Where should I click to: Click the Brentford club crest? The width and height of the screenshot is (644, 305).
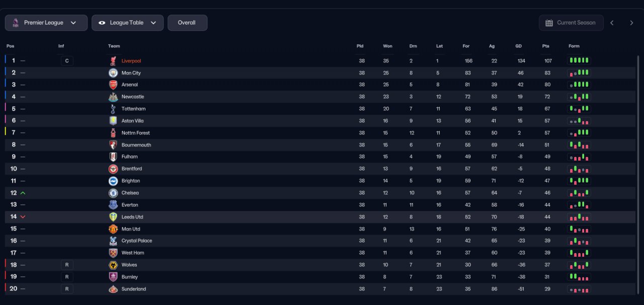tap(113, 169)
